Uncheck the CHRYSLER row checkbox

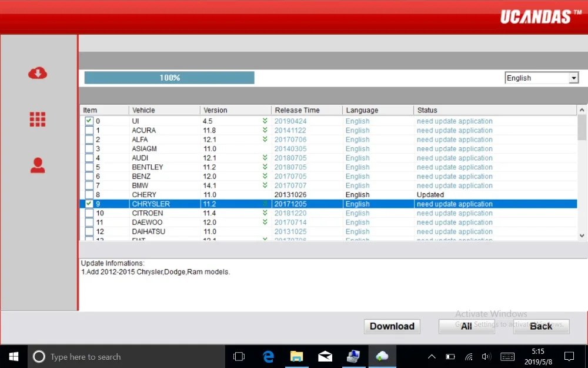click(x=89, y=204)
